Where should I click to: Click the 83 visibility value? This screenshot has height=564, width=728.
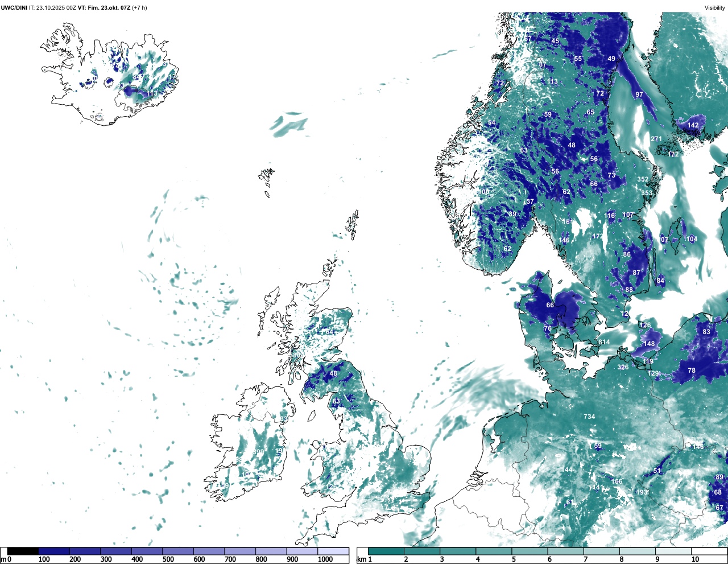coord(706,332)
